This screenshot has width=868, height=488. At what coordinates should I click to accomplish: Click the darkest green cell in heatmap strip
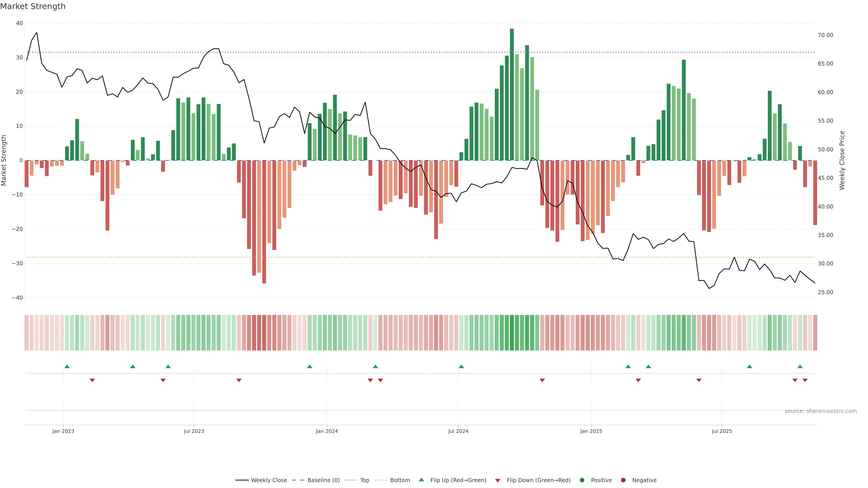click(512, 333)
